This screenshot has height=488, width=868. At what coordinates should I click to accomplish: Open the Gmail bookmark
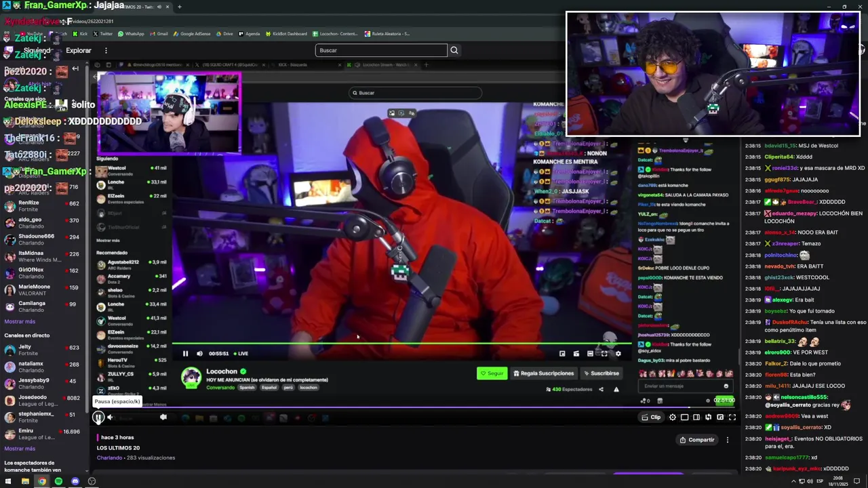click(159, 34)
